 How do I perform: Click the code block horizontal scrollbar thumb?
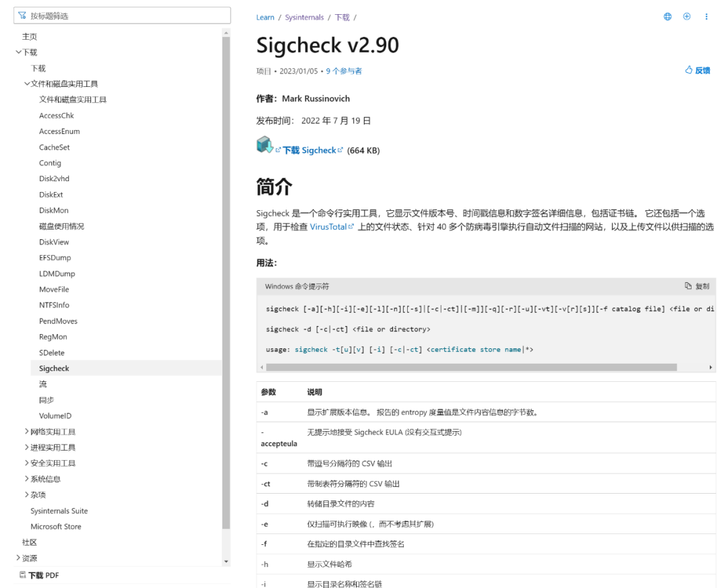471,367
